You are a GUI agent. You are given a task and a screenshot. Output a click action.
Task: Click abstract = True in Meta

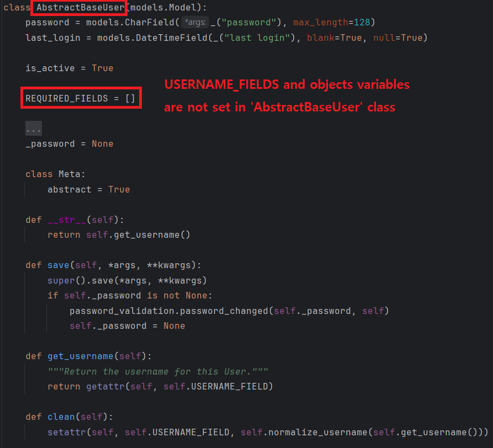[88, 189]
